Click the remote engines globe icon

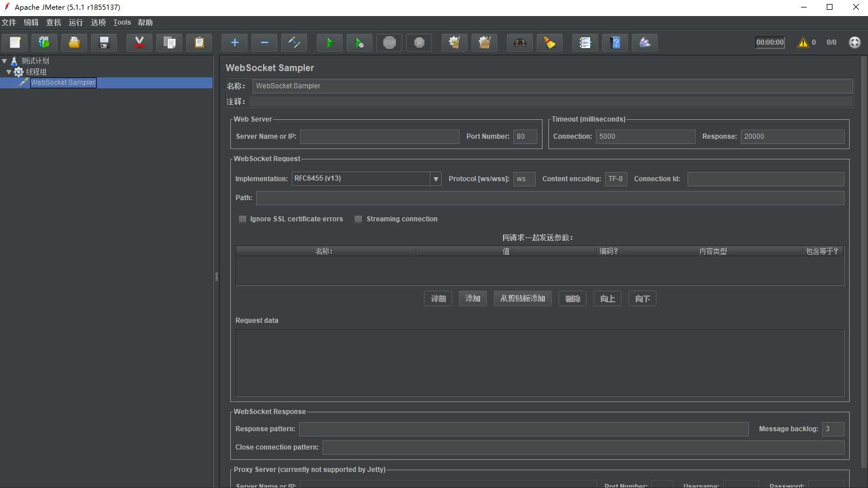coord(854,42)
